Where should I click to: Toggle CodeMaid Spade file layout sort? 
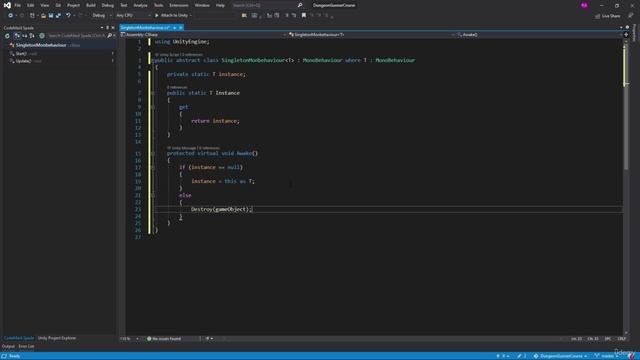[17, 36]
